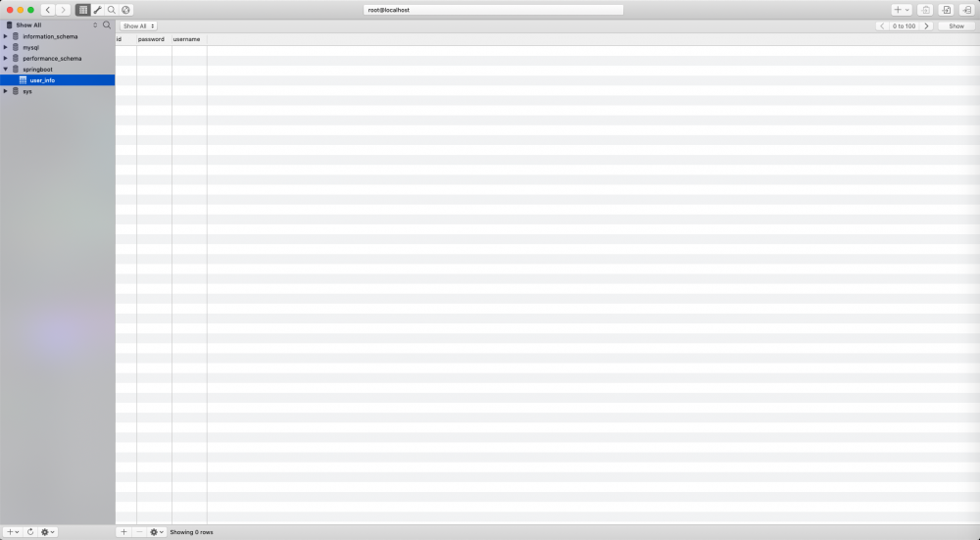The width and height of the screenshot is (980, 540).
Task: Click the remove row minus button
Action: [139, 532]
